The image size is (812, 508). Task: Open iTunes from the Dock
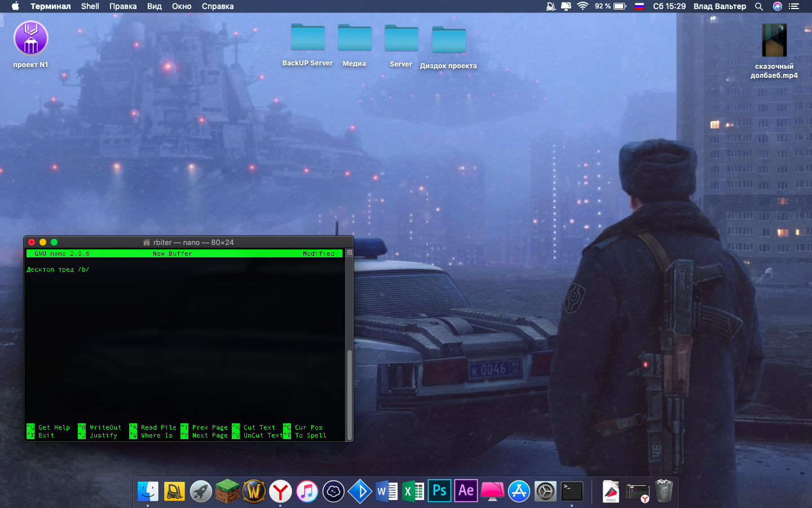pos(307,492)
